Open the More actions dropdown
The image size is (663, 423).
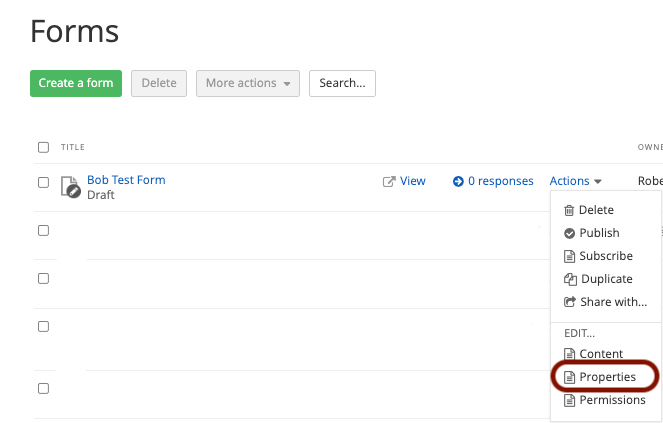point(248,83)
